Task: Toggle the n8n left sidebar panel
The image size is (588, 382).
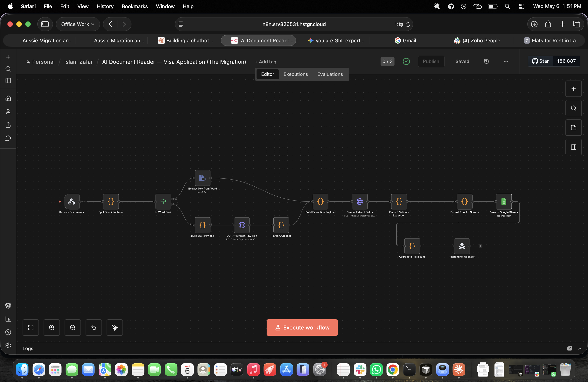Action: [x=8, y=81]
